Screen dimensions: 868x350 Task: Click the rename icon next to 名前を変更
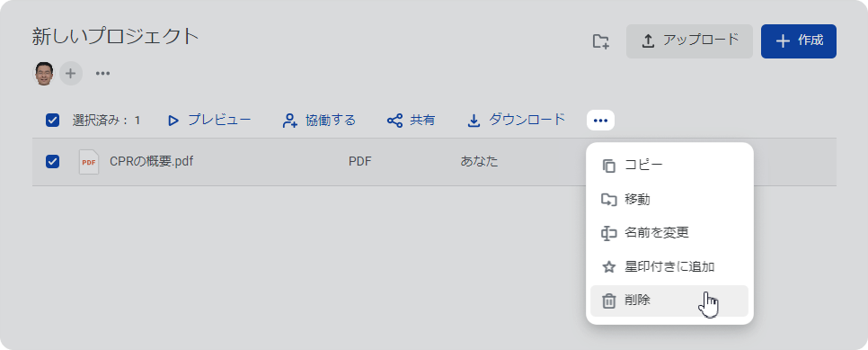click(x=608, y=234)
